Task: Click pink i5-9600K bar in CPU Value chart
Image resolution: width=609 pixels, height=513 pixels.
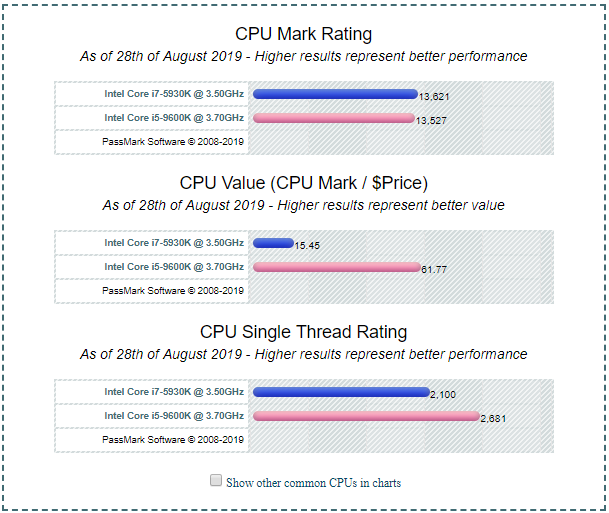Action: click(336, 267)
